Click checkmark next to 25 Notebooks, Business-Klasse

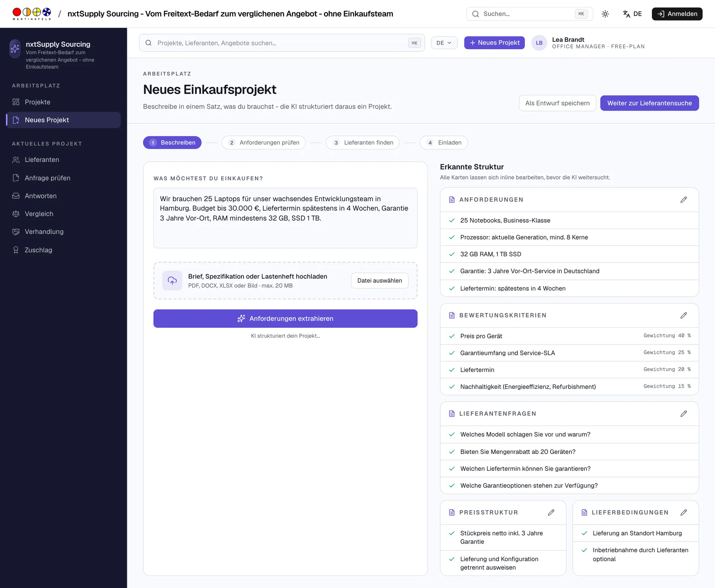pos(452,220)
